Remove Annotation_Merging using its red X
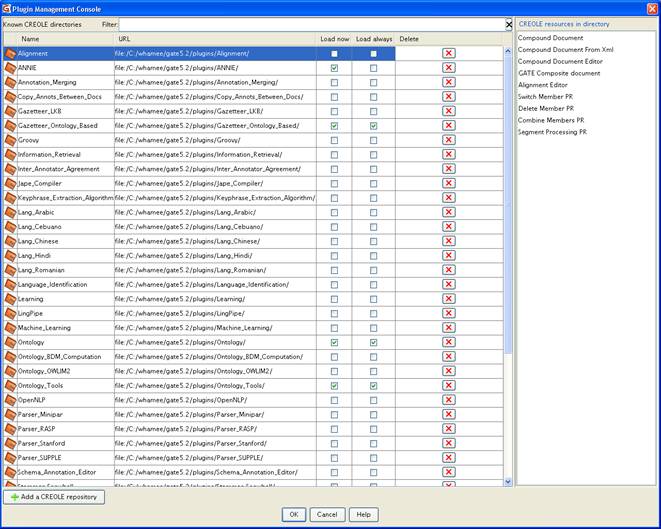Screen dimensions: 661x529 click(x=449, y=82)
